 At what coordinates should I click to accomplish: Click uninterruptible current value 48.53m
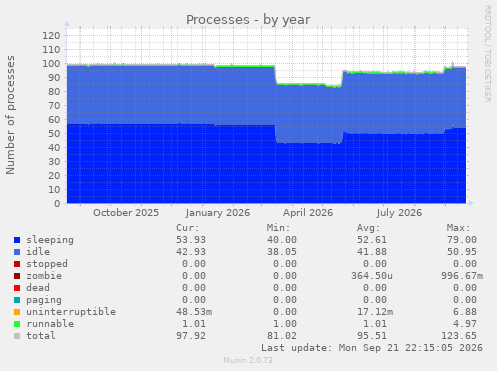[194, 312]
